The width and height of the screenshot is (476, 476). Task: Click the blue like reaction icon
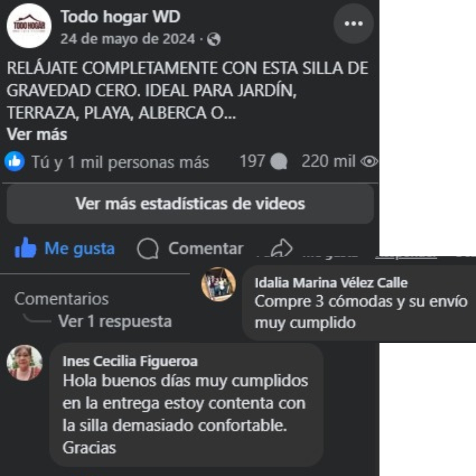(x=15, y=161)
